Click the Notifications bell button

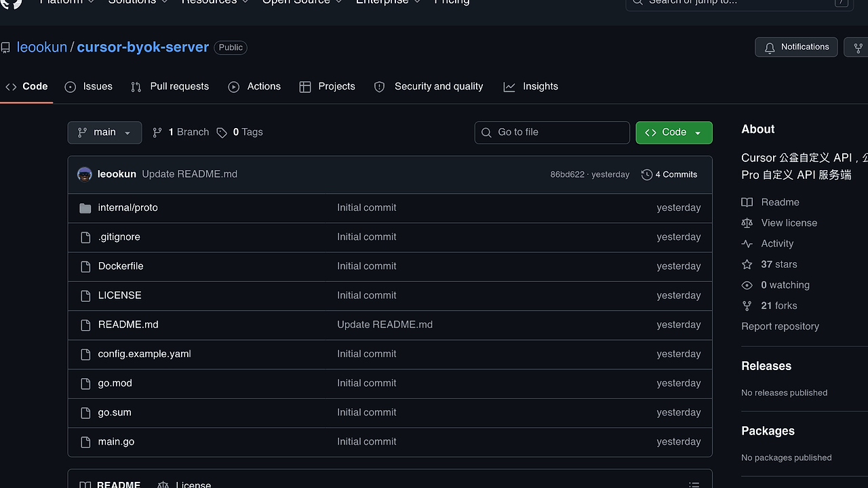(x=796, y=47)
